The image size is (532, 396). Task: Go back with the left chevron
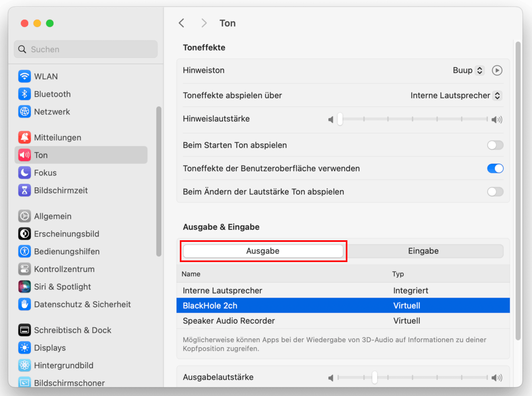(x=181, y=23)
